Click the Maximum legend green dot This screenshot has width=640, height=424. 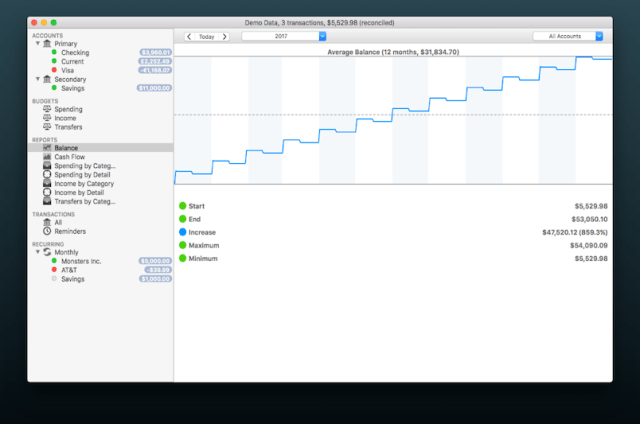[182, 245]
